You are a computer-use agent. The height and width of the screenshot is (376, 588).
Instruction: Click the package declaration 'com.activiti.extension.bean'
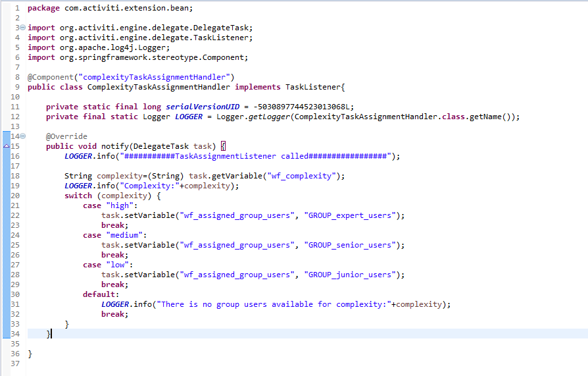click(126, 8)
